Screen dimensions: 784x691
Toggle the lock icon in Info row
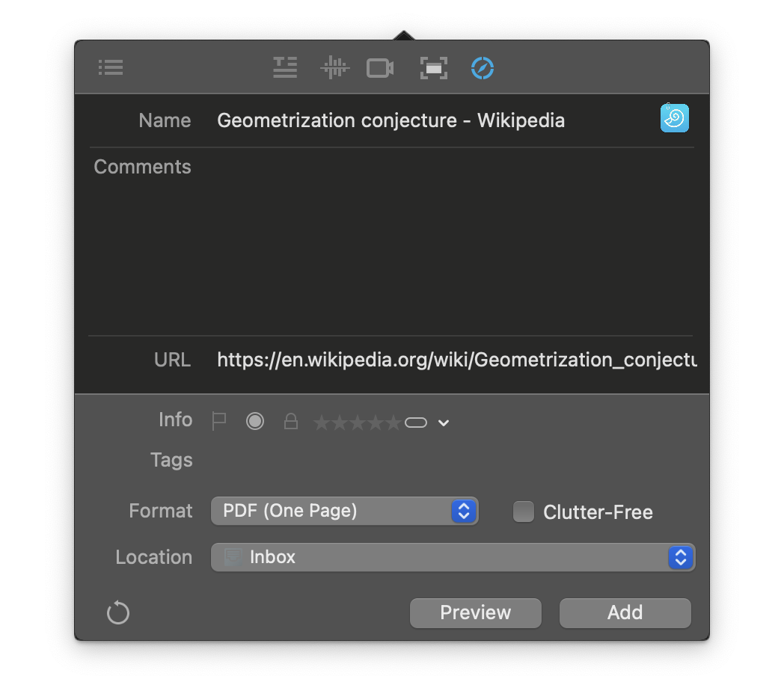(291, 423)
